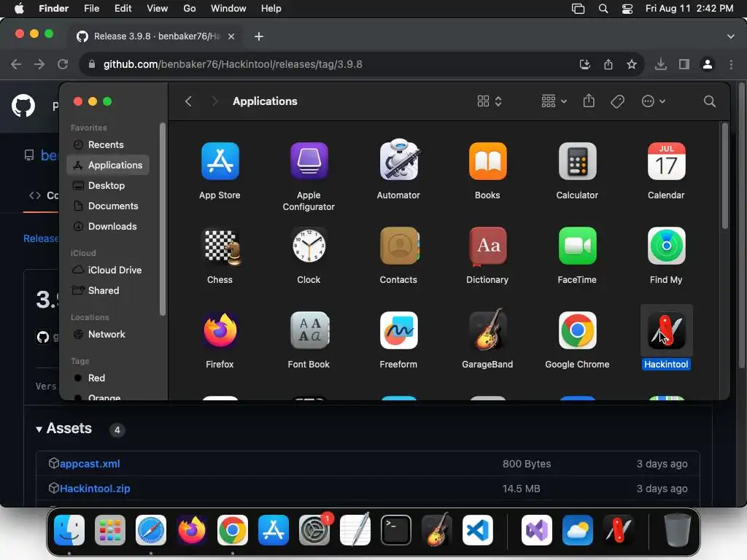Click the Finder icon grid scrollbar
Image resolution: width=747 pixels, height=560 pixels.
click(x=724, y=176)
